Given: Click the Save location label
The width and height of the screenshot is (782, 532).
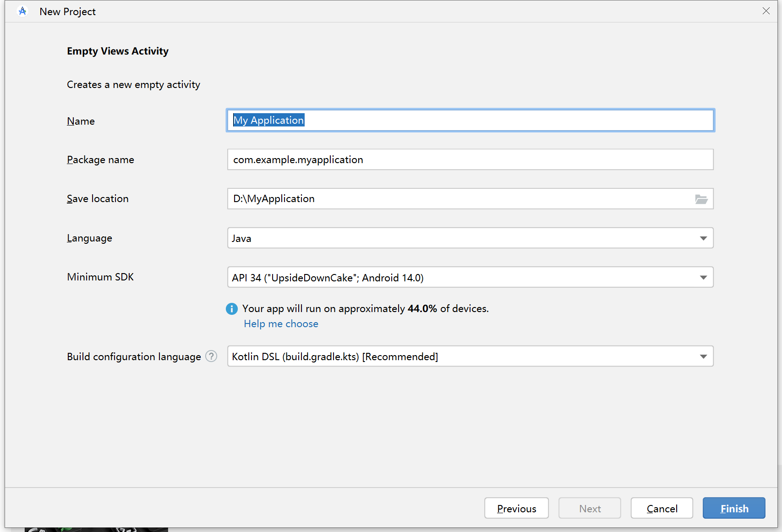Looking at the screenshot, I should (98, 199).
